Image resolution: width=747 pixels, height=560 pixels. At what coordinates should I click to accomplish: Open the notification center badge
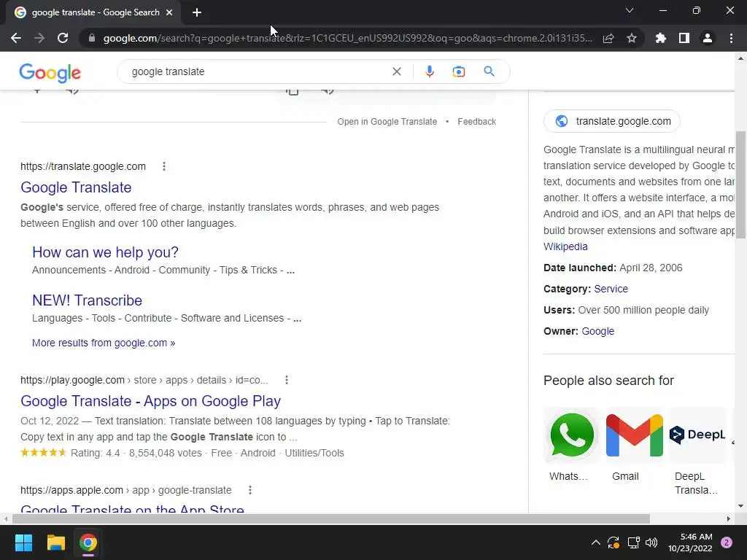click(x=727, y=542)
